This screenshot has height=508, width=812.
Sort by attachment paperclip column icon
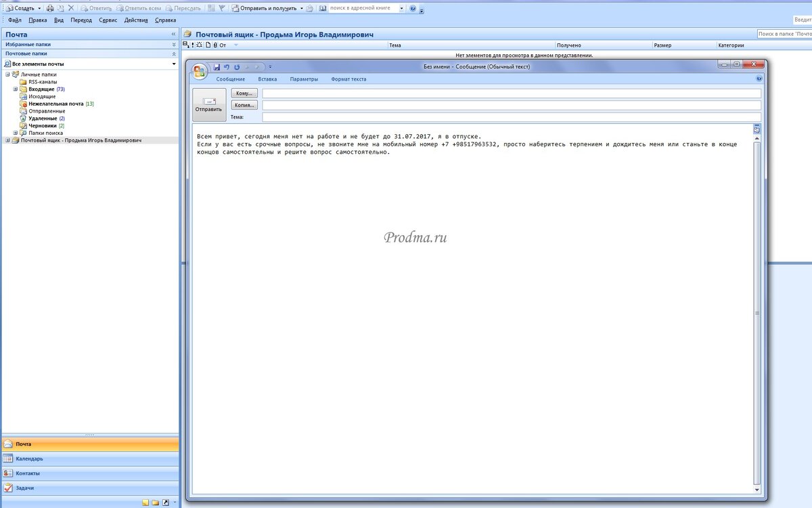pyautogui.click(x=215, y=45)
